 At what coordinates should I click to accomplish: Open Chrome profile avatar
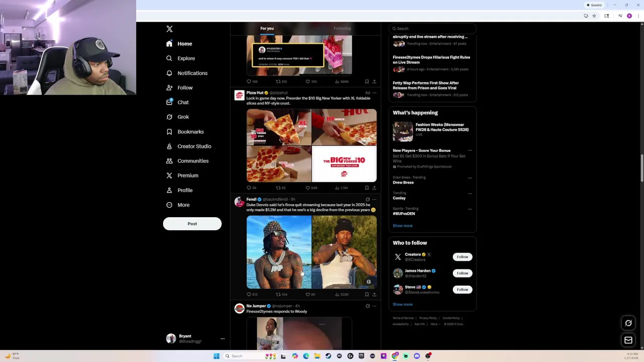[629, 16]
